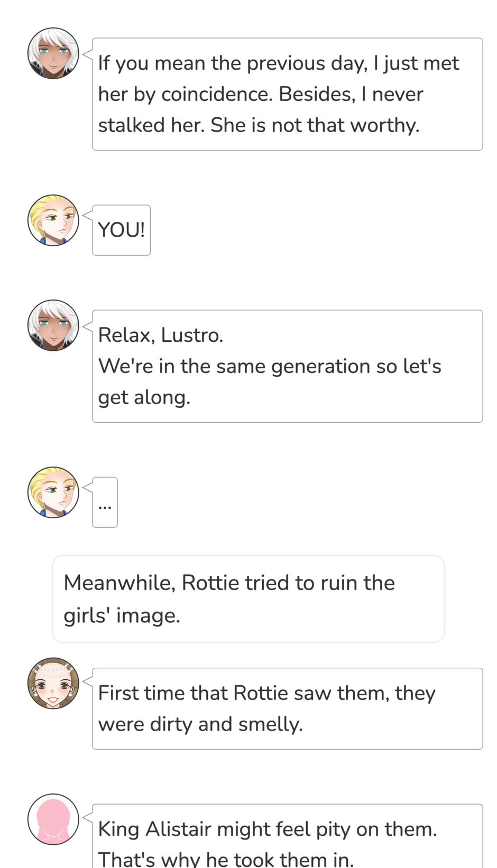Select the "..." speech bubble
Viewport: 497px width, 868px height.
click(105, 502)
